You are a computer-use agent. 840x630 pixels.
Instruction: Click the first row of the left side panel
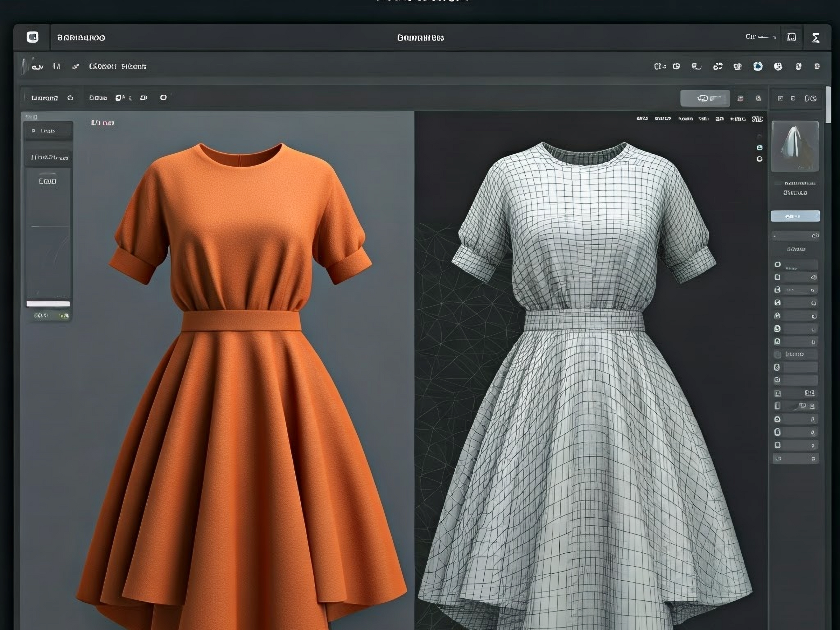(x=49, y=131)
